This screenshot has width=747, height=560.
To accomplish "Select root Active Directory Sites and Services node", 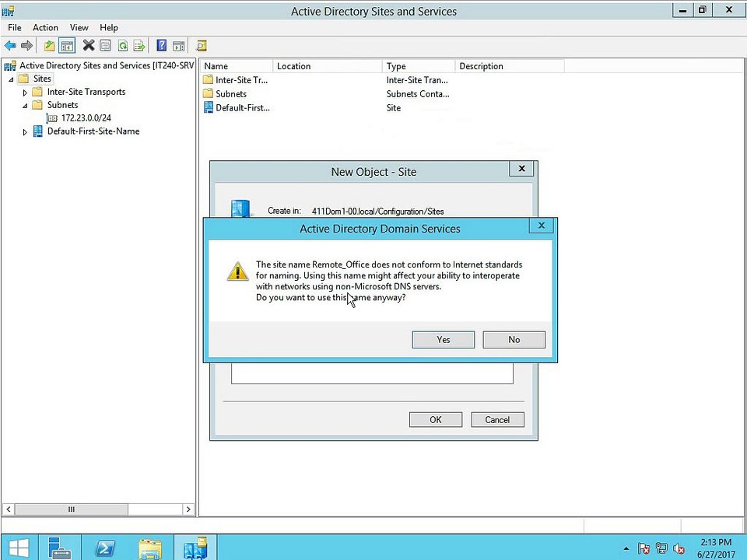I will coord(107,65).
